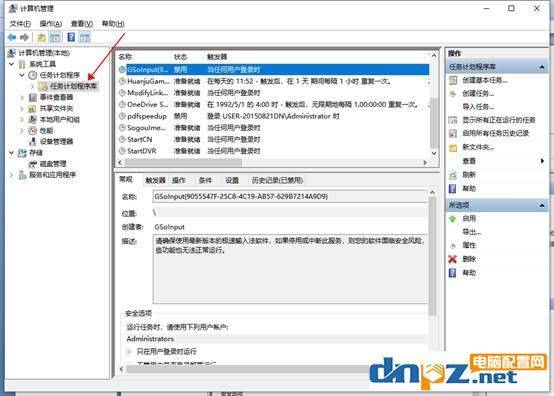Click the 名称 field with GSoInput text

tap(290, 196)
